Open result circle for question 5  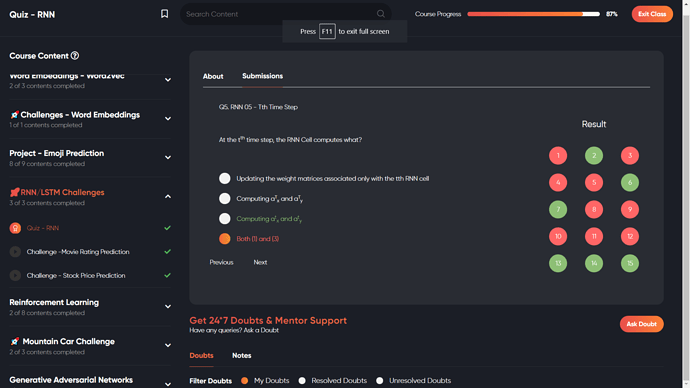pyautogui.click(x=594, y=183)
